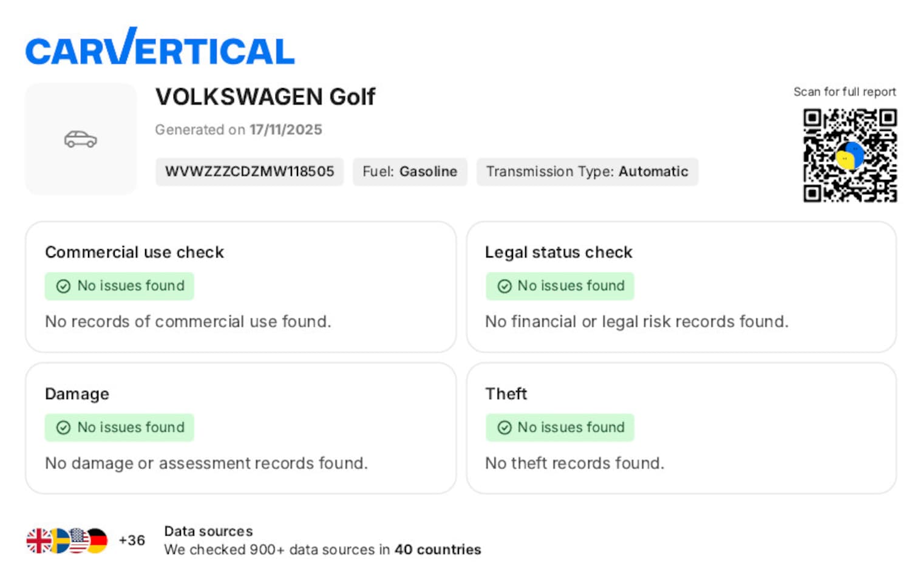Click the Fuel: Gasoline tag

coord(410,172)
